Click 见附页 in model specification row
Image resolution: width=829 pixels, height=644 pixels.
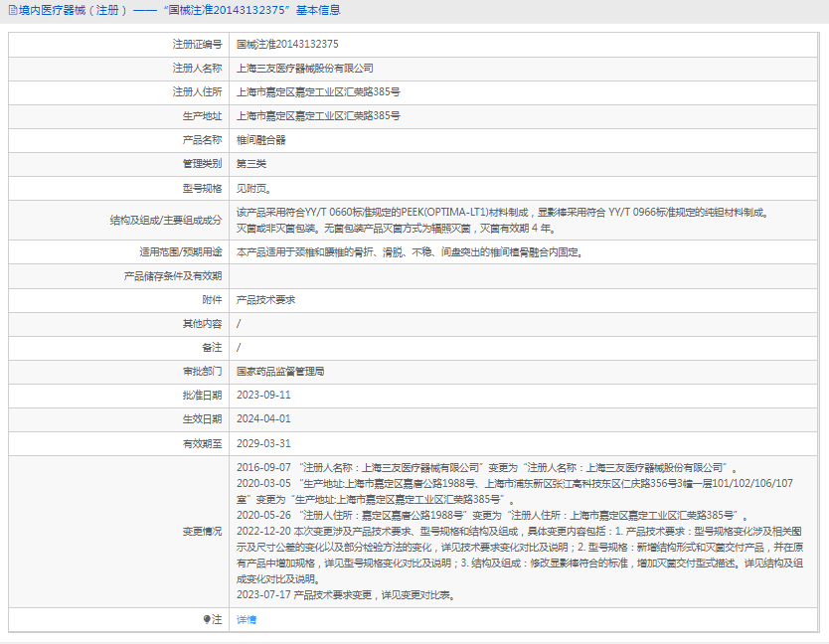coord(253,188)
